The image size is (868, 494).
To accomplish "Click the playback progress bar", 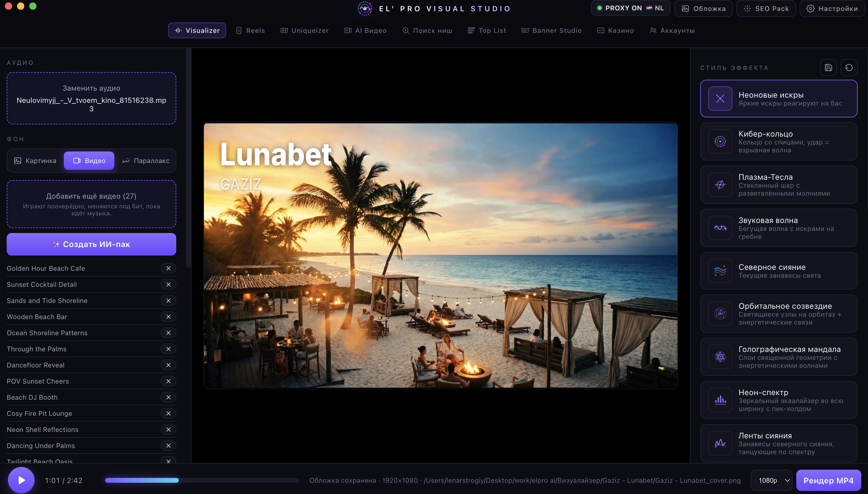I will (202, 480).
